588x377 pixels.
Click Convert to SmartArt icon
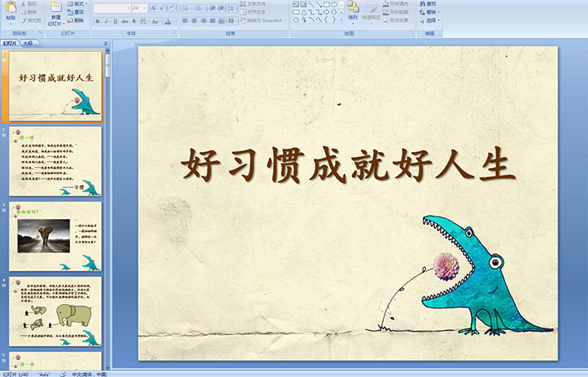[x=243, y=20]
